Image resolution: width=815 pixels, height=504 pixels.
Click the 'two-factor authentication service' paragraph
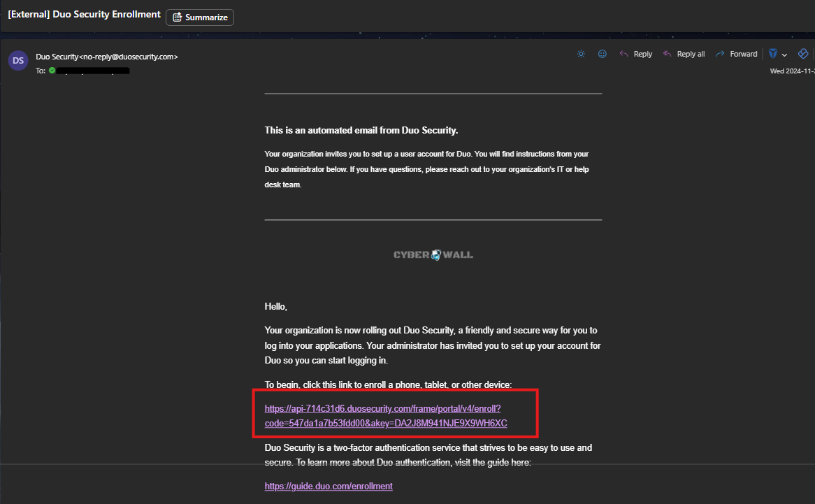[x=428, y=454]
